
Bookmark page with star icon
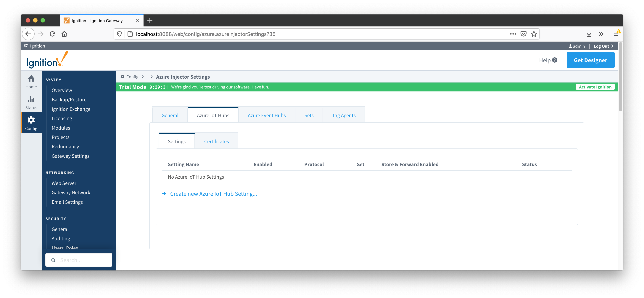click(534, 34)
